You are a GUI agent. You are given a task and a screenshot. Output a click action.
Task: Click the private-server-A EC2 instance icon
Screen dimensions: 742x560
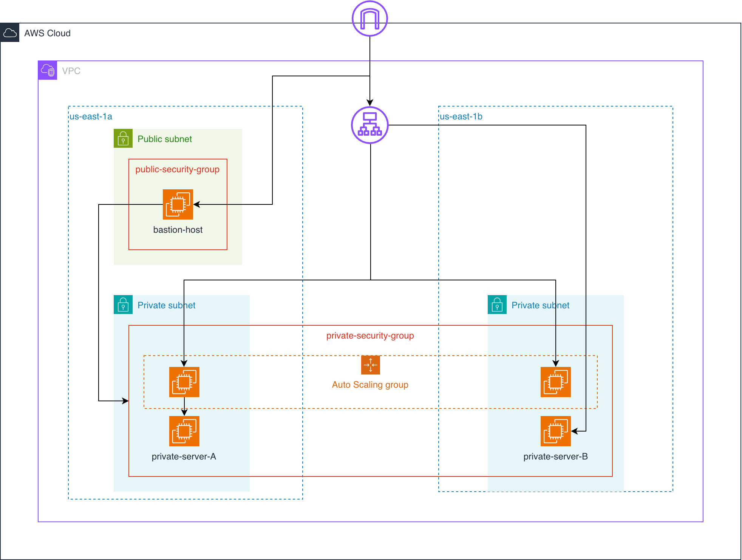tap(184, 431)
